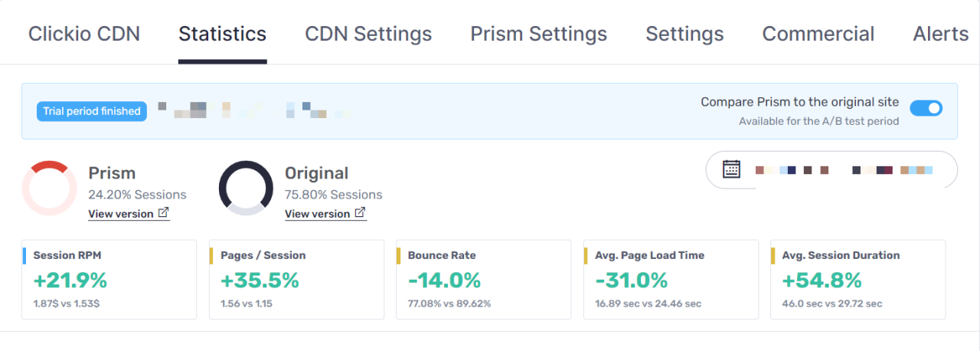Switch to the Clickio CDN tab
Image resolution: width=980 pixels, height=351 pixels.
click(x=84, y=34)
